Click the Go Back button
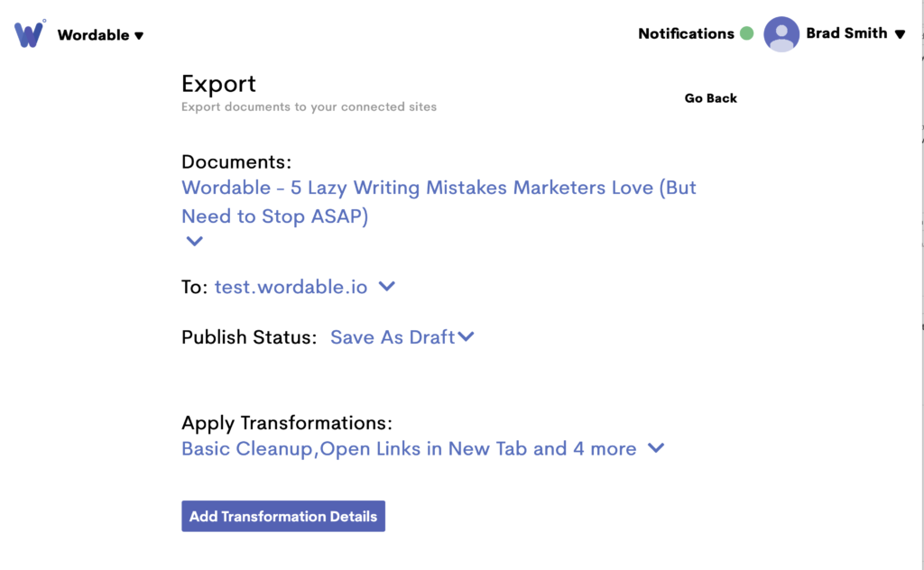The width and height of the screenshot is (924, 570). tap(711, 97)
